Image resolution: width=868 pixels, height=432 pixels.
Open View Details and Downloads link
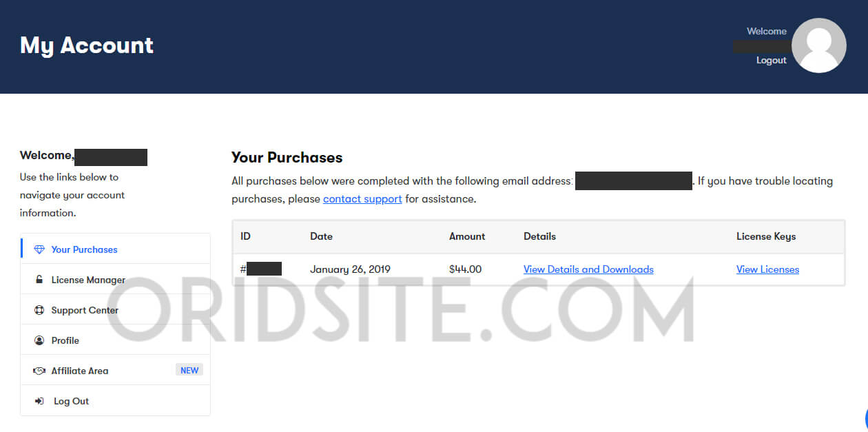(588, 269)
